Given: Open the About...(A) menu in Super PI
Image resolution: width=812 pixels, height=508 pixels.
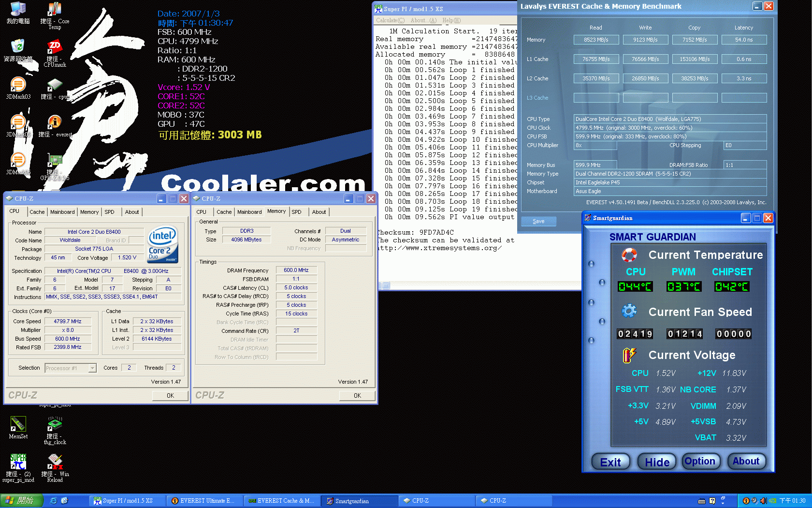Looking at the screenshot, I should pos(423,20).
